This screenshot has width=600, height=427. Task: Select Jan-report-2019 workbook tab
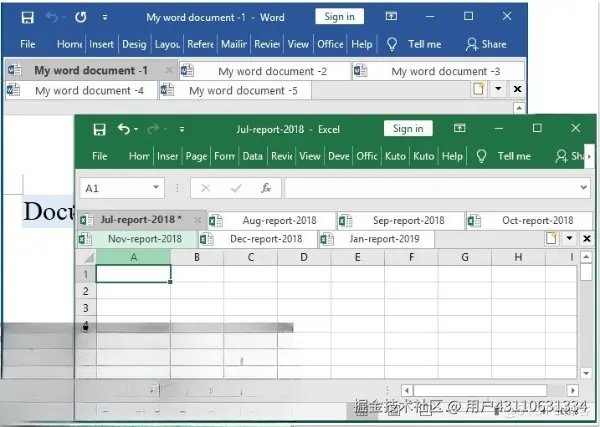point(377,239)
